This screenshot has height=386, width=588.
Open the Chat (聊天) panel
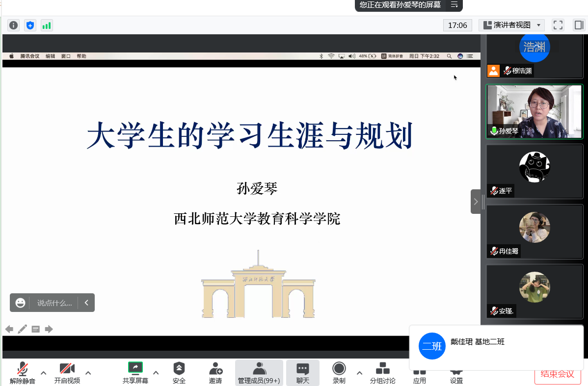click(303, 373)
